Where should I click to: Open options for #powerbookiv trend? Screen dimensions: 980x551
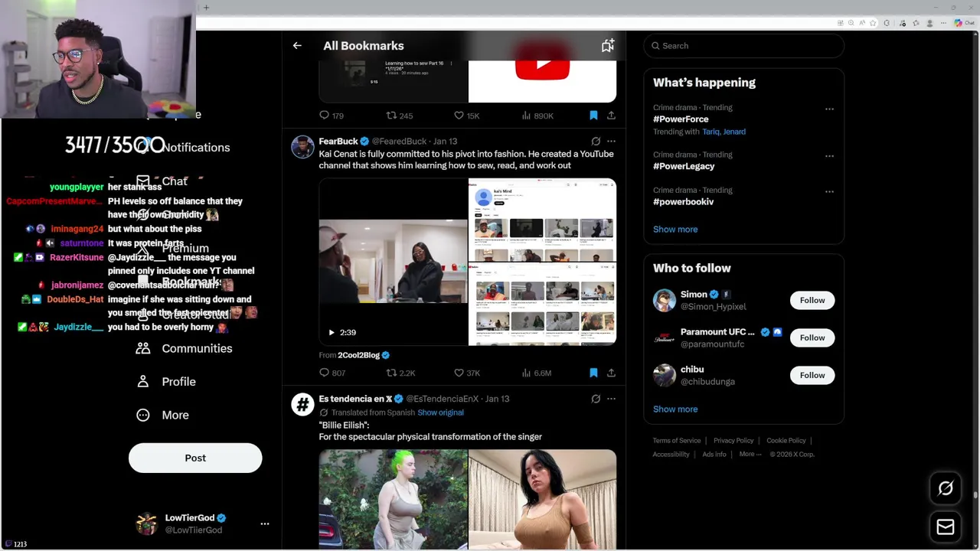pos(829,191)
